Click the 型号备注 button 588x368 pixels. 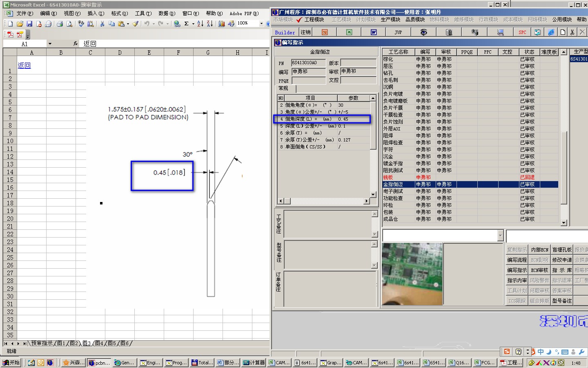[562, 301]
